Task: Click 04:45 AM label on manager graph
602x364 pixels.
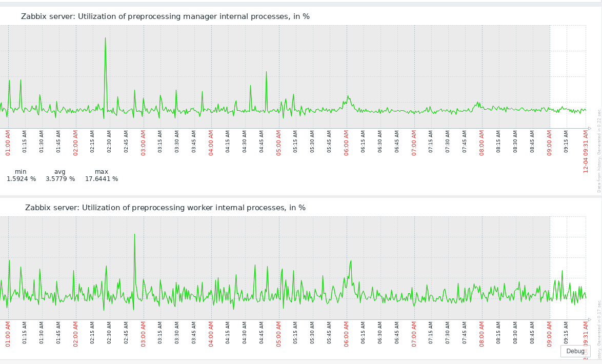Action: pyautogui.click(x=262, y=141)
